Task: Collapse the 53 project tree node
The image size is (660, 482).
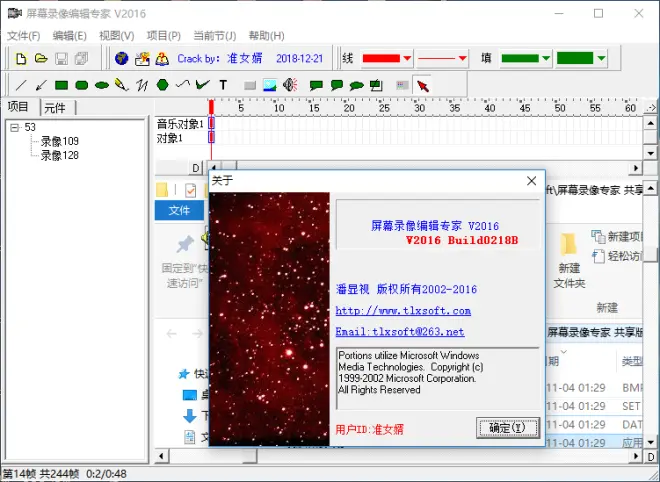Action: tap(15, 127)
